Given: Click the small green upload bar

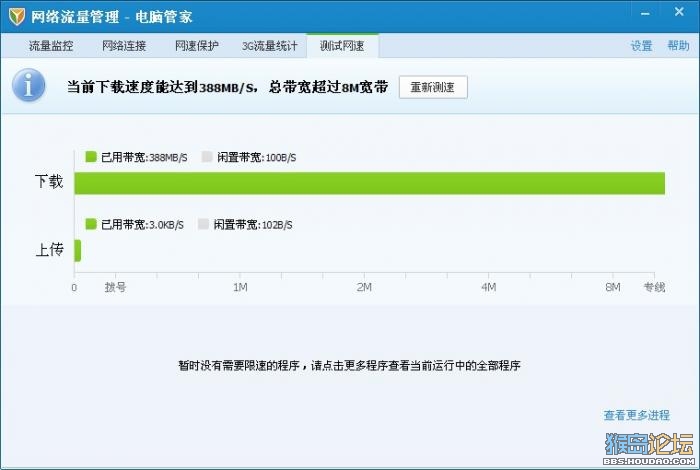Looking at the screenshot, I should [x=78, y=250].
